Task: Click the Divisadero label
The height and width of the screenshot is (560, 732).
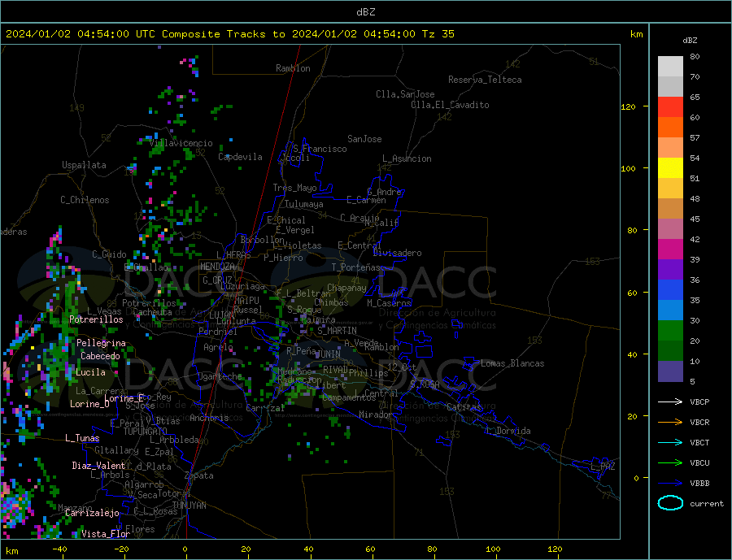Action: 397,253
